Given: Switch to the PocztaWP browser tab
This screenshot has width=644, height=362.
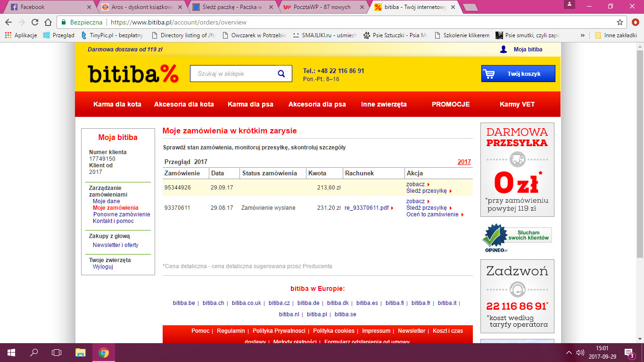Looking at the screenshot, I should tap(323, 7).
